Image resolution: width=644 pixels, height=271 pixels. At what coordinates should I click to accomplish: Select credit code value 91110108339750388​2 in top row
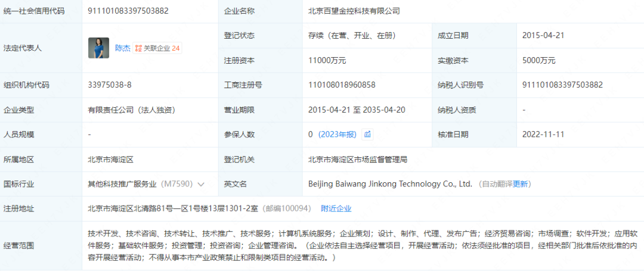pos(128,11)
